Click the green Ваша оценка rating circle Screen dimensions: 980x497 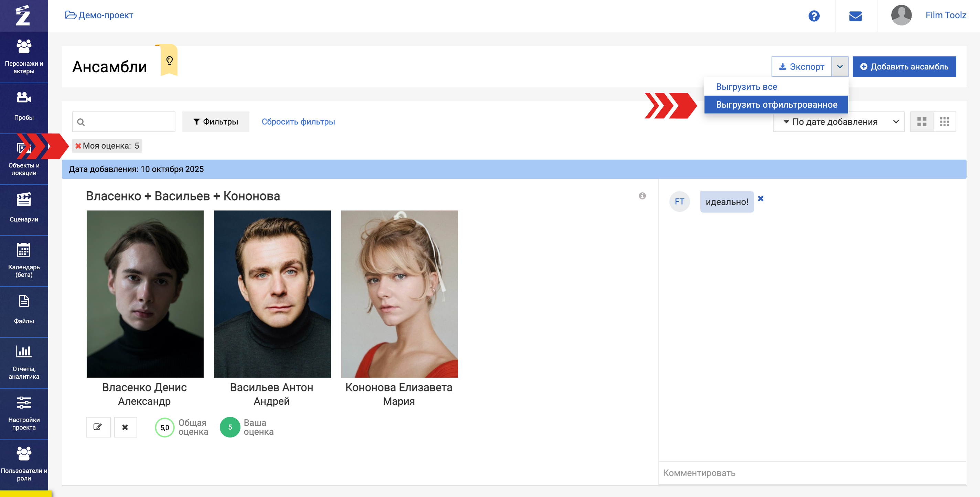(x=230, y=427)
